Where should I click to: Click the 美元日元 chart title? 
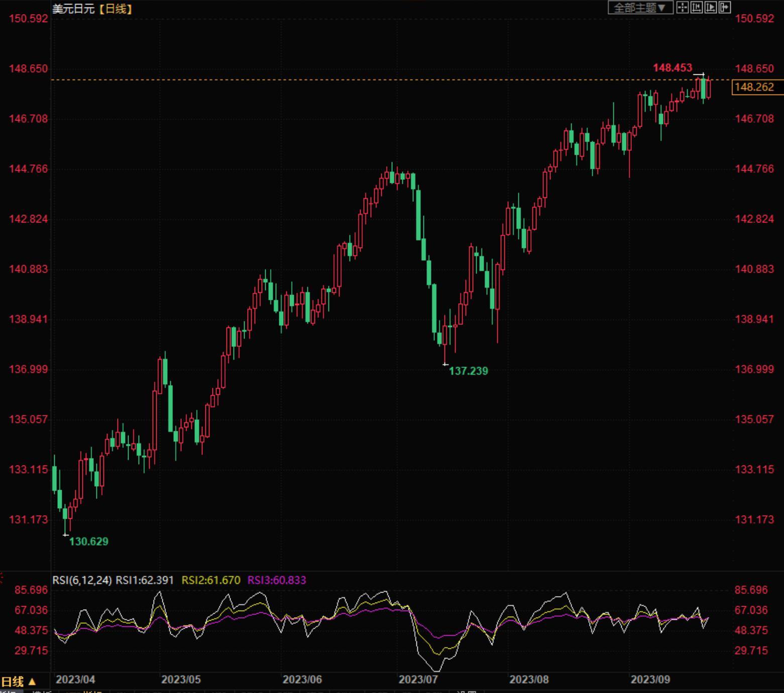(x=73, y=9)
